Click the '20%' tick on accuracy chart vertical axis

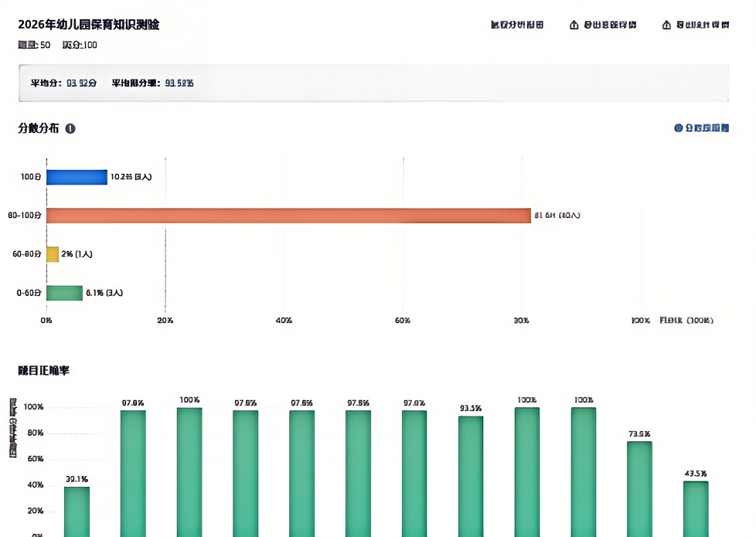point(36,511)
